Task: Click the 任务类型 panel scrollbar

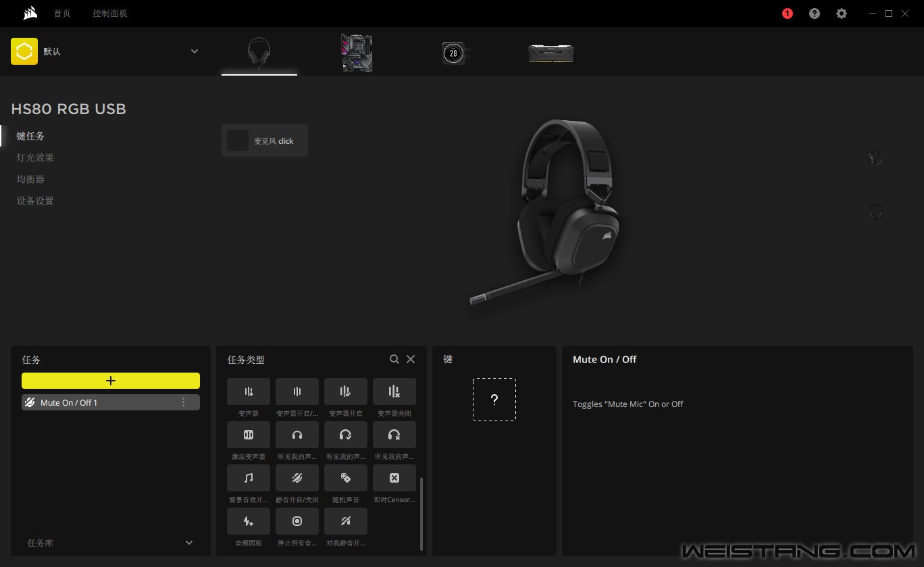Action: (421, 514)
